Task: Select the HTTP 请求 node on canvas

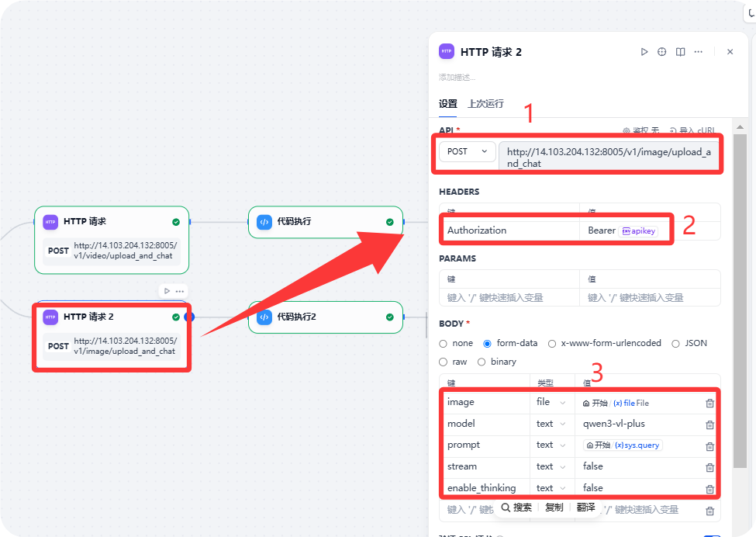Action: tap(112, 240)
